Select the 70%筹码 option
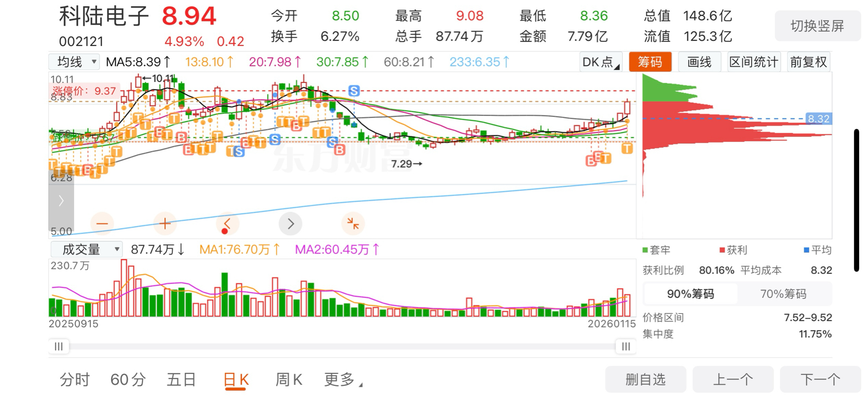This screenshot has width=868, height=401. (x=783, y=294)
